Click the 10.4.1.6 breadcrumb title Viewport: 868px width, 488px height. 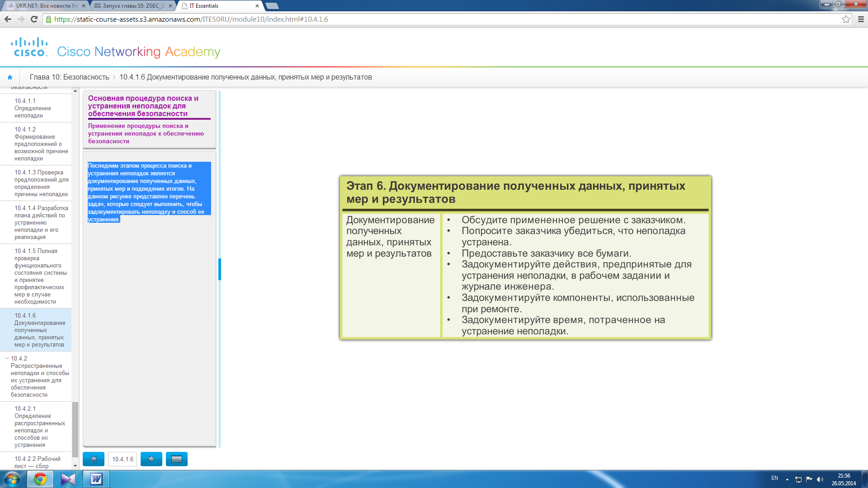[x=245, y=77]
